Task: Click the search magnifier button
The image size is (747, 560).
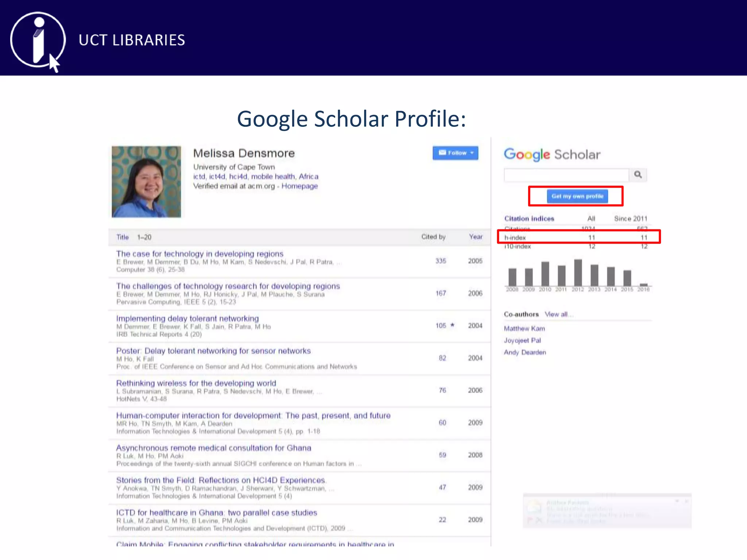Action: click(x=638, y=175)
